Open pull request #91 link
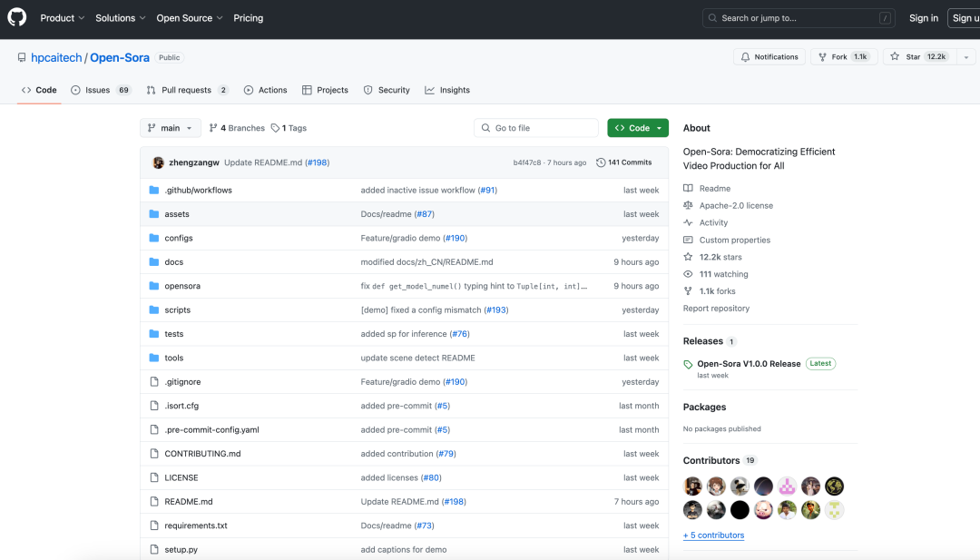 click(x=487, y=190)
